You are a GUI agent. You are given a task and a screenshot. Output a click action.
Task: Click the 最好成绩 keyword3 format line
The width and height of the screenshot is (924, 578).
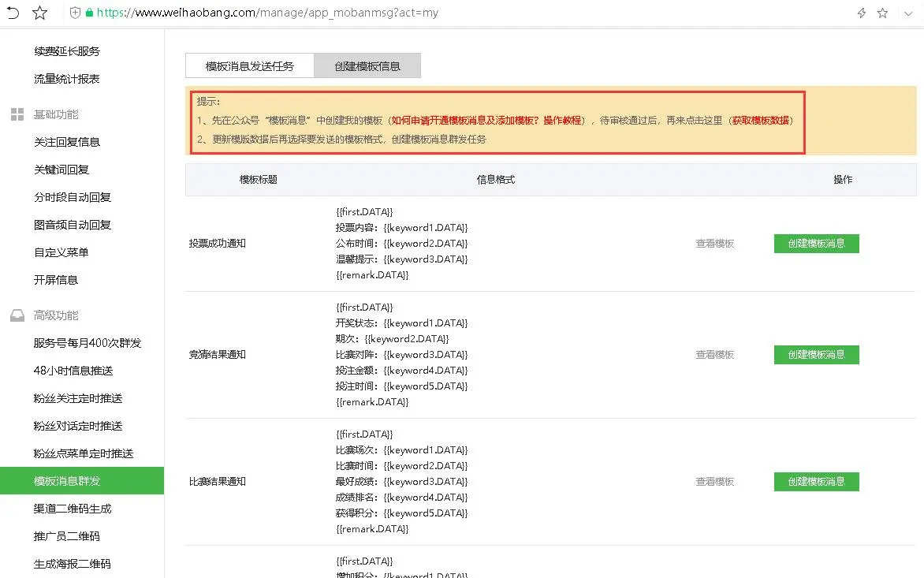[x=402, y=481]
